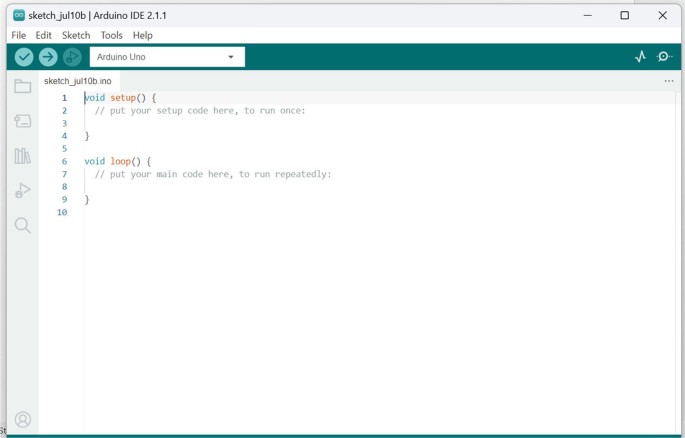
Task: Open the Help menu
Action: coord(143,35)
